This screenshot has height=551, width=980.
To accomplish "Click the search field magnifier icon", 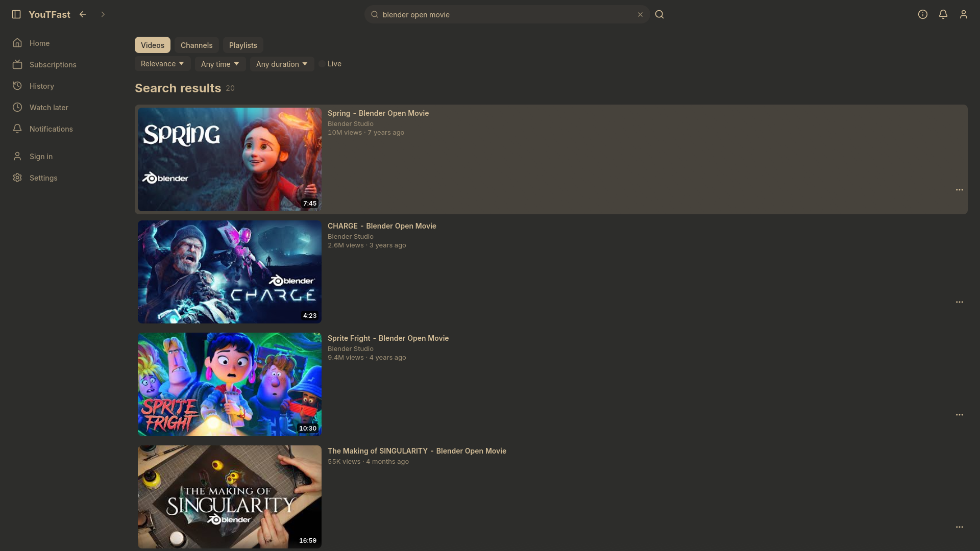I will (x=375, y=14).
